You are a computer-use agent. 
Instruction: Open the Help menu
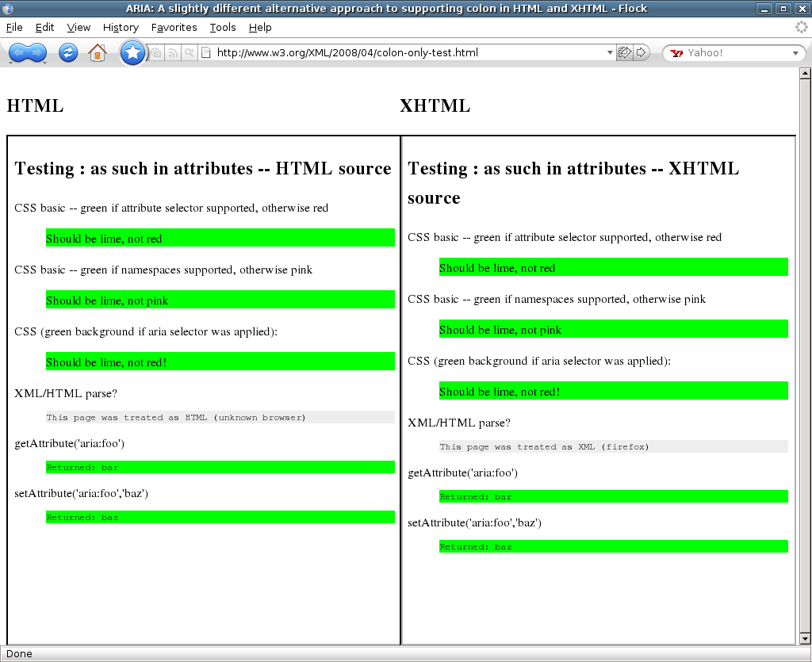coord(260,28)
